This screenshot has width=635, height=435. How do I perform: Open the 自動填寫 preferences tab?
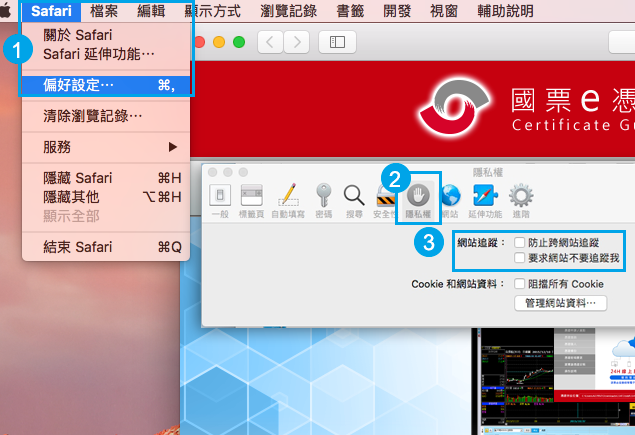click(x=288, y=201)
